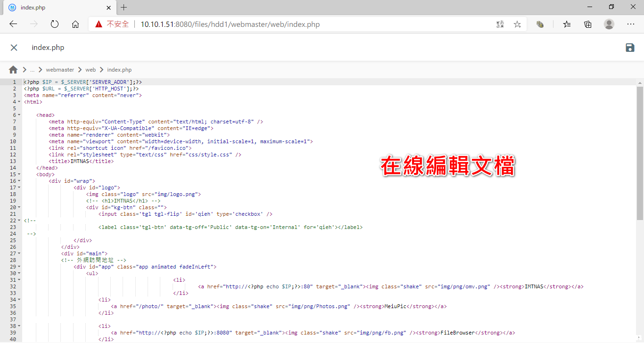Navigate to webmaster breadcrumb folder
The image size is (644, 343).
(x=60, y=70)
